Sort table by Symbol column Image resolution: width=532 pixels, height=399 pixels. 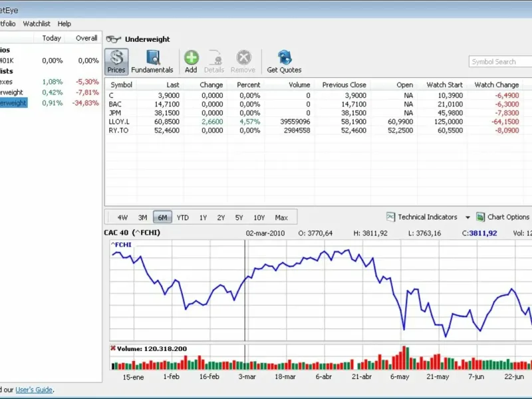coord(122,85)
